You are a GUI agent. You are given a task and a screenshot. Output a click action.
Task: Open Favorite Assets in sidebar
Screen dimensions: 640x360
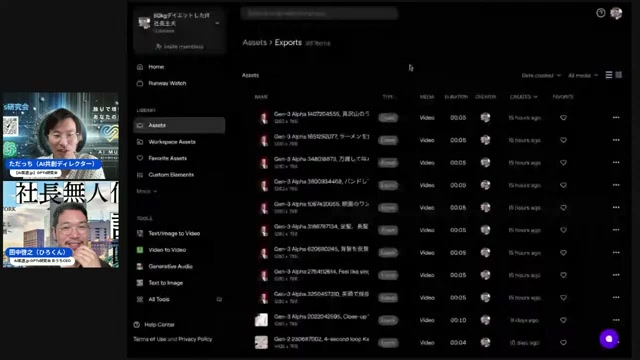point(167,158)
